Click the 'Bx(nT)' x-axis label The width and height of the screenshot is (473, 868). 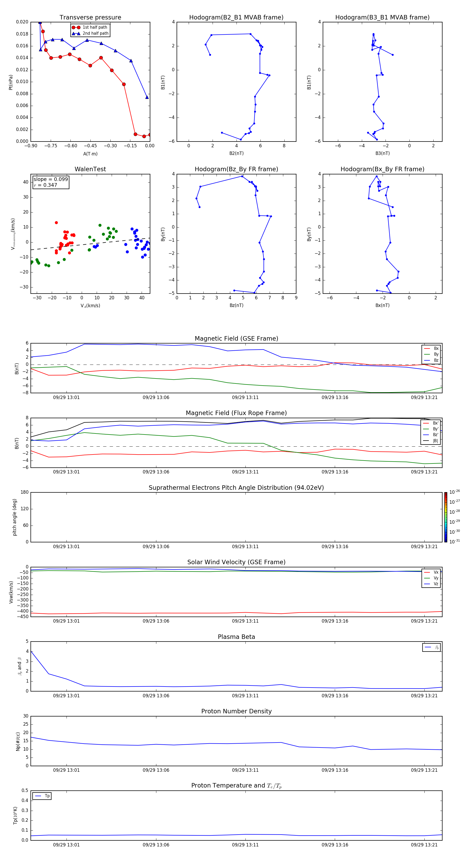(x=382, y=305)
